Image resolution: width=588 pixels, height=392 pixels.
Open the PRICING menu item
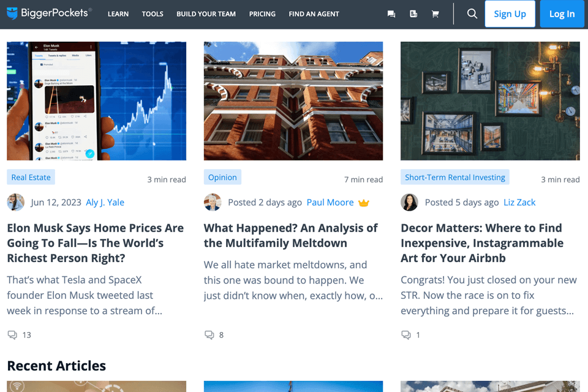pyautogui.click(x=262, y=14)
